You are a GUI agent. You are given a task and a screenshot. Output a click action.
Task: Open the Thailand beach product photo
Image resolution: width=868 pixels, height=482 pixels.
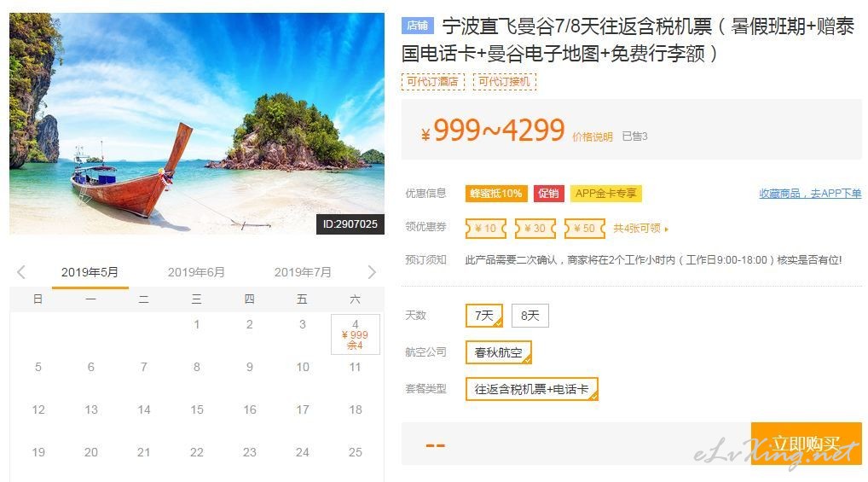click(x=197, y=124)
